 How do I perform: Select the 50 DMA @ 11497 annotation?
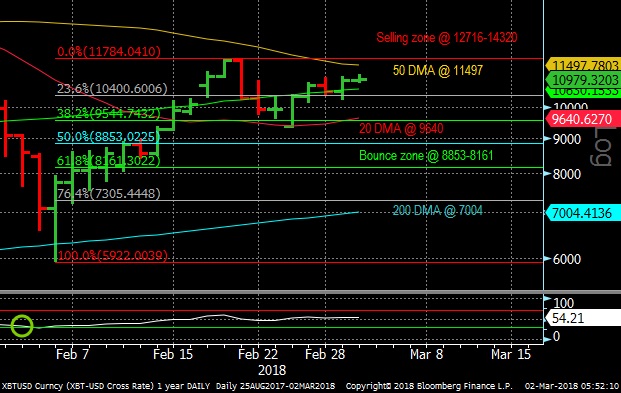[x=438, y=70]
